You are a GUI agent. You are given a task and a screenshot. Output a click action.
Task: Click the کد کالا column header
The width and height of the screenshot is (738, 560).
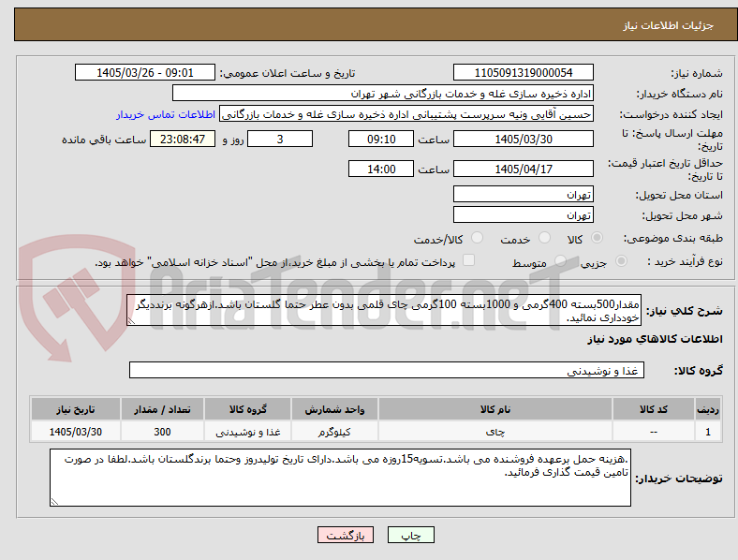654,409
